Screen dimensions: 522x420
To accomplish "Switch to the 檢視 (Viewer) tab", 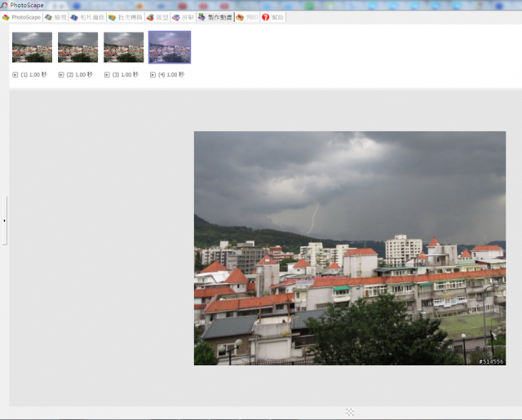I will coord(55,17).
